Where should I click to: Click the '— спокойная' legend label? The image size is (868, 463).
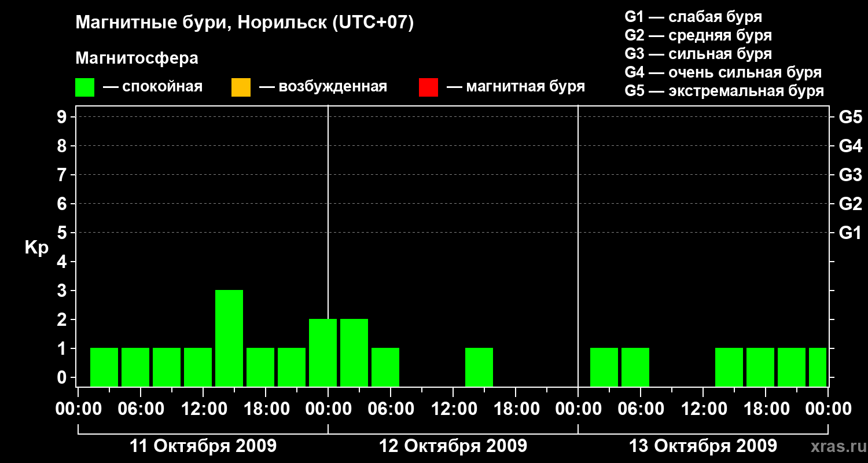pos(153,87)
